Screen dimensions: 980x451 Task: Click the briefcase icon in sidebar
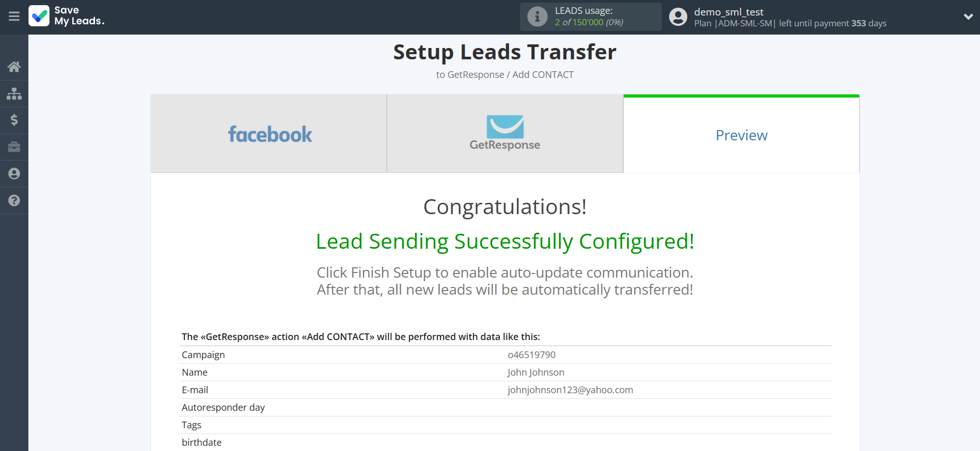tap(14, 147)
